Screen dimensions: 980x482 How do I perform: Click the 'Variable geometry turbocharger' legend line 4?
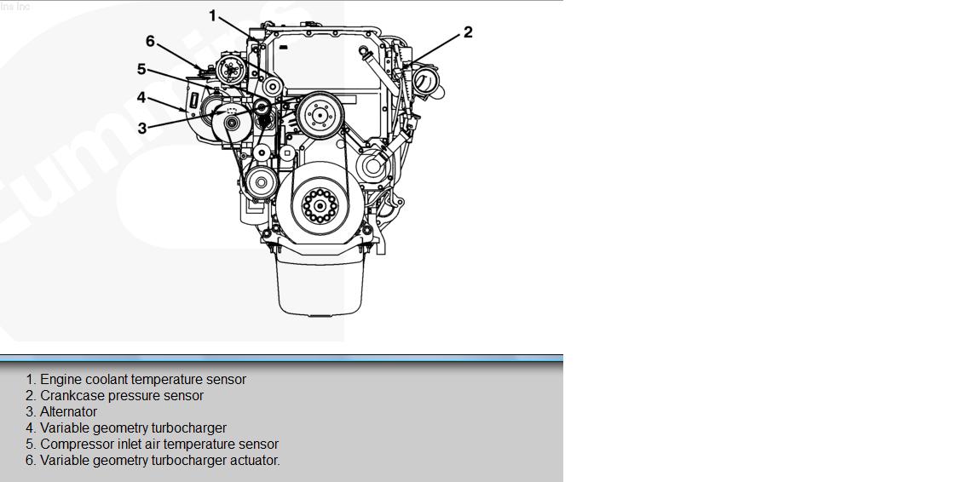click(x=133, y=428)
